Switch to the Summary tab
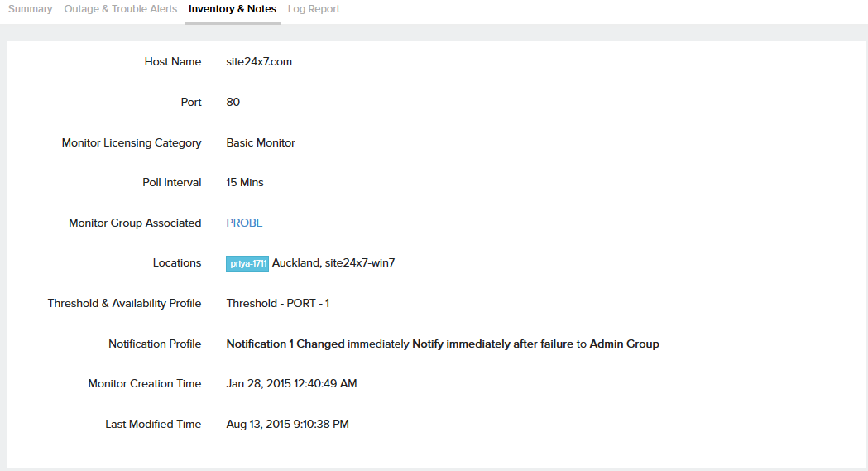Screen dimensions: 868x471 [x=30, y=9]
